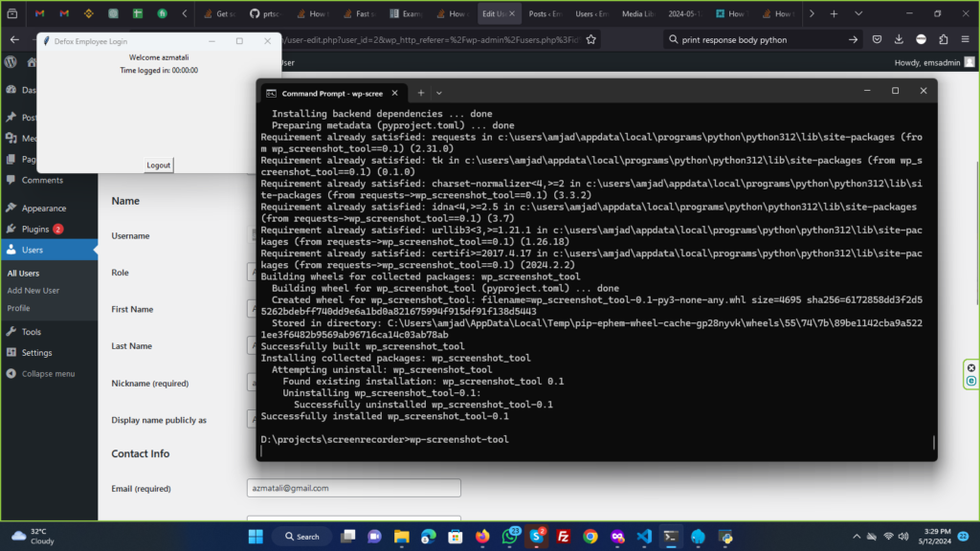The height and width of the screenshot is (551, 980).
Task: Click the Email input field
Action: [x=353, y=488]
